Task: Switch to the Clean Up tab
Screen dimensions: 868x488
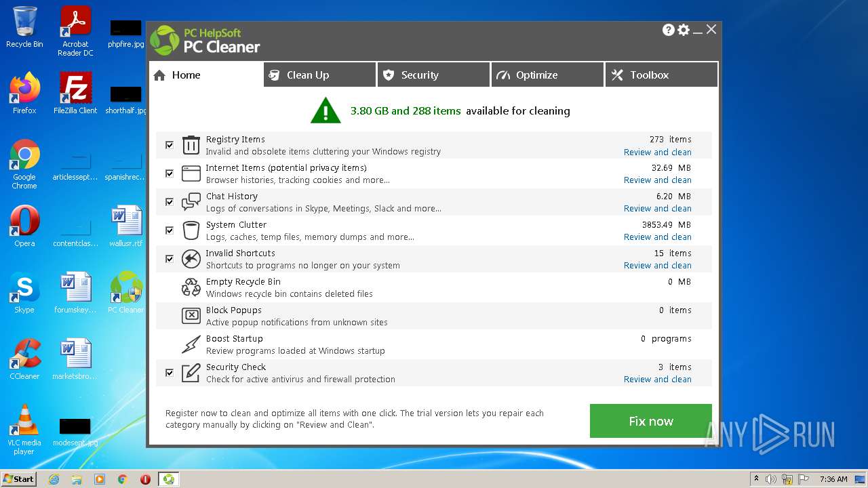Action: coord(320,75)
